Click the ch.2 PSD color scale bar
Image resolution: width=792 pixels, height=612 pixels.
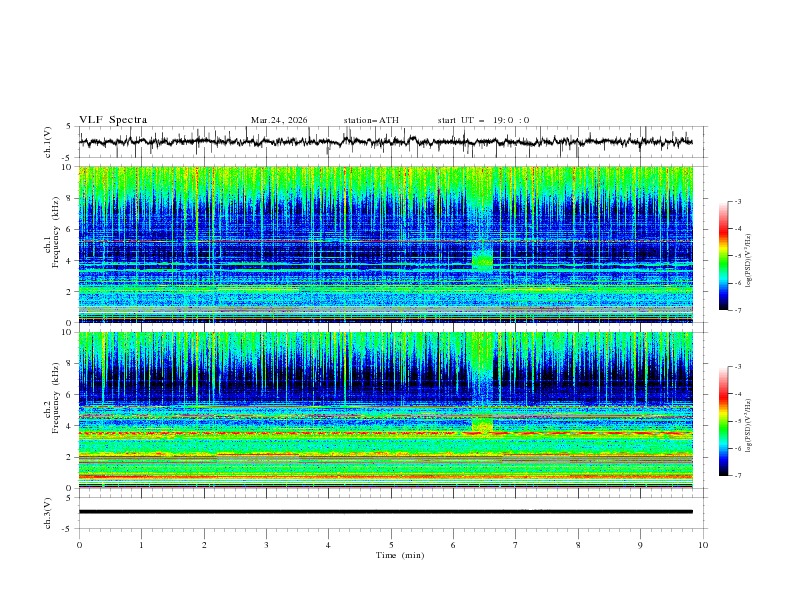[724, 421]
